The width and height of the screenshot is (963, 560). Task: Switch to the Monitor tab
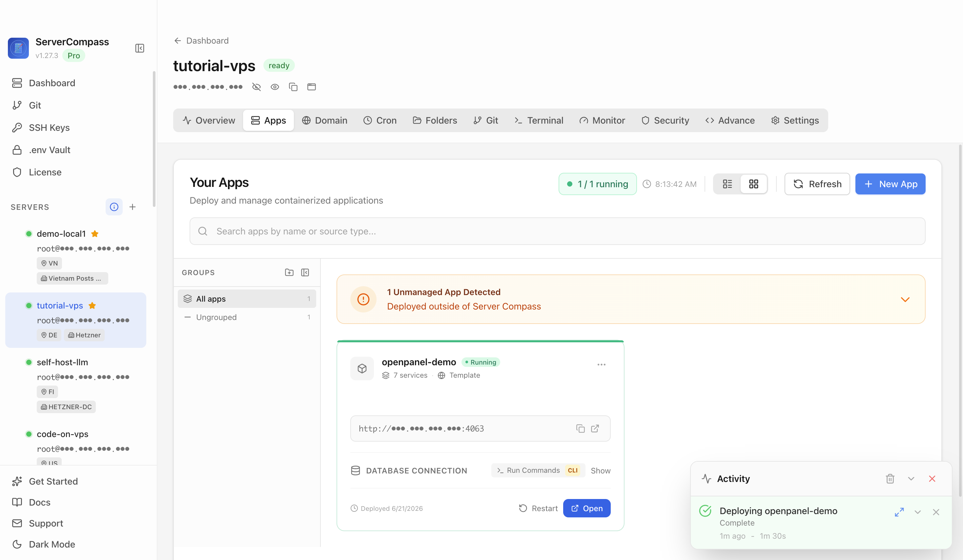coord(602,120)
